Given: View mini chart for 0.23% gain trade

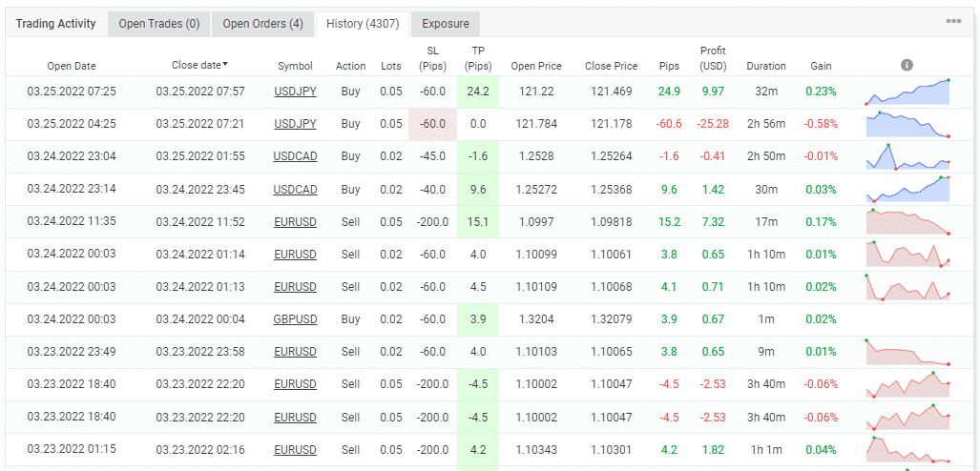Looking at the screenshot, I should tap(907, 92).
